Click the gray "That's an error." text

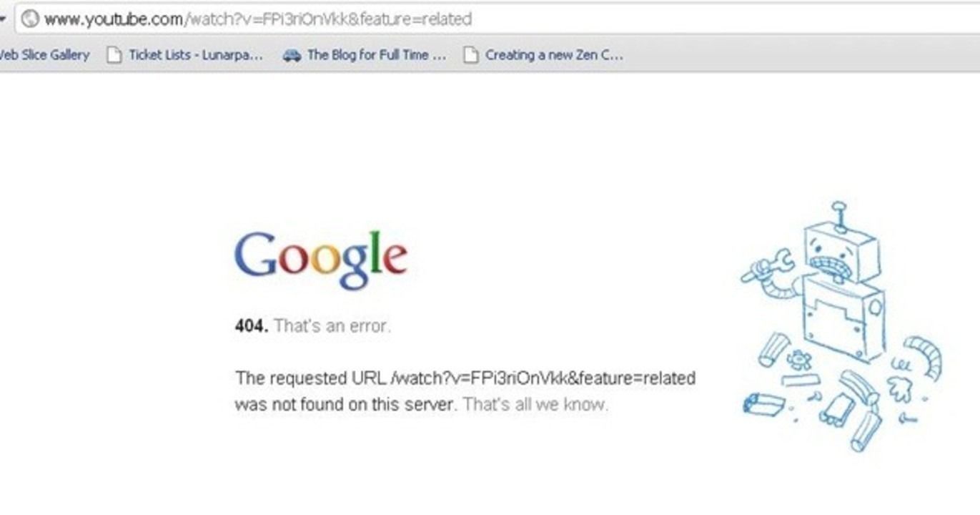point(332,326)
